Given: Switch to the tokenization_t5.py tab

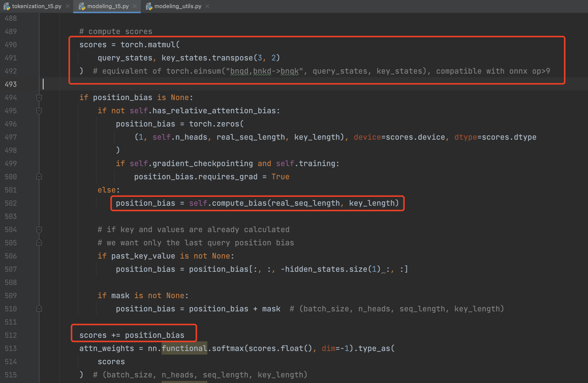Looking at the screenshot, I should 37,6.
